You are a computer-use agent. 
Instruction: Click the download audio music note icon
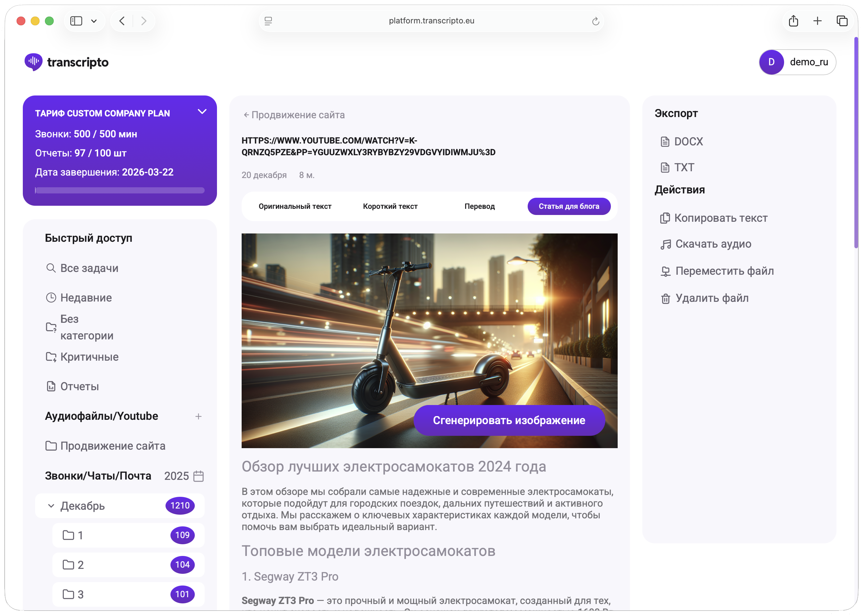click(665, 244)
